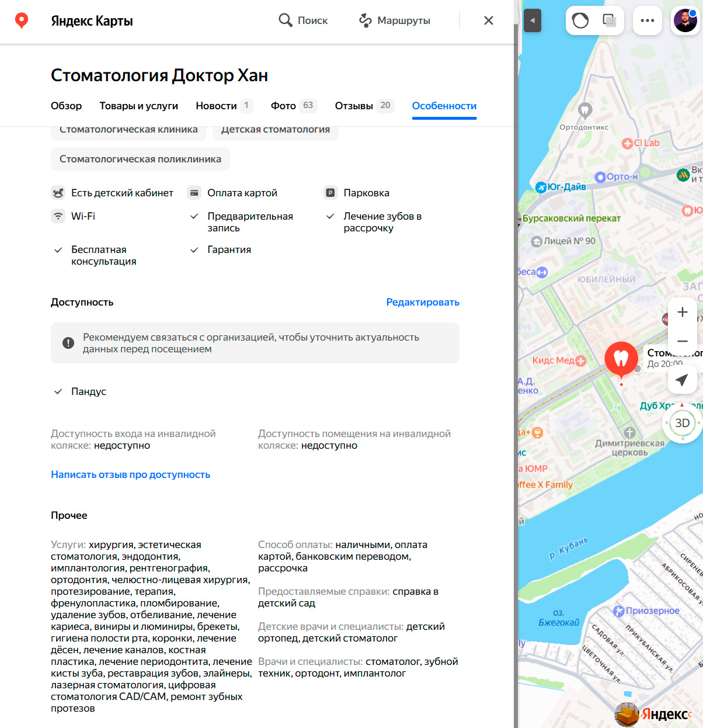Close the organization card with the X
703x728 pixels.
pyautogui.click(x=489, y=20)
